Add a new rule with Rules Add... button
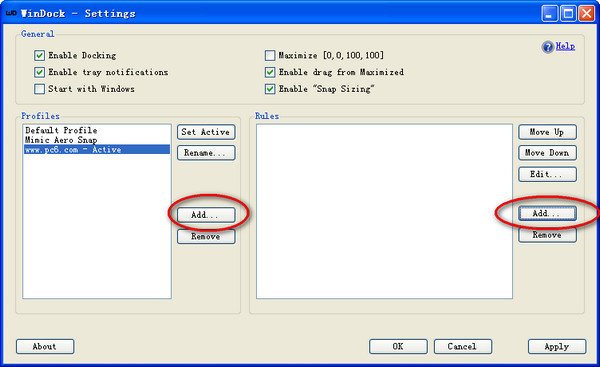Image resolution: width=600 pixels, height=367 pixels. [x=547, y=213]
